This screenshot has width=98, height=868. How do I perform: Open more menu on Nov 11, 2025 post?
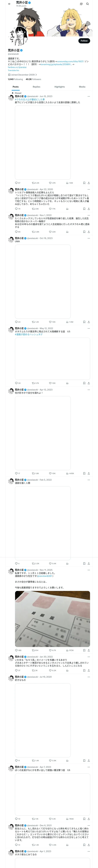(x=89, y=570)
